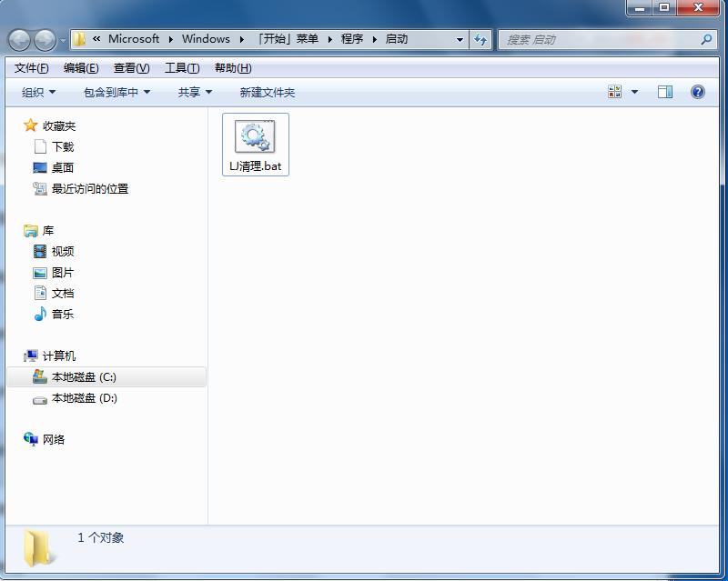Click the Forward navigation arrow button
The height and width of the screenshot is (581, 728).
click(45, 40)
